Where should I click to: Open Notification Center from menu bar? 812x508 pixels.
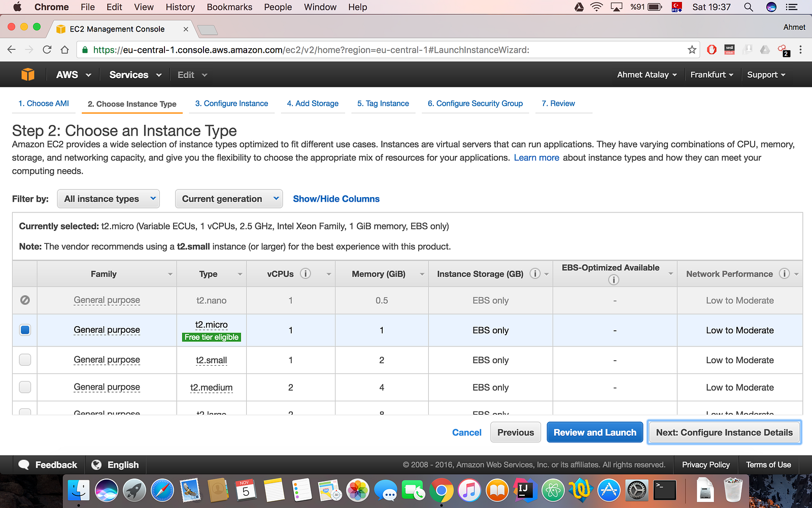pyautogui.click(x=792, y=7)
